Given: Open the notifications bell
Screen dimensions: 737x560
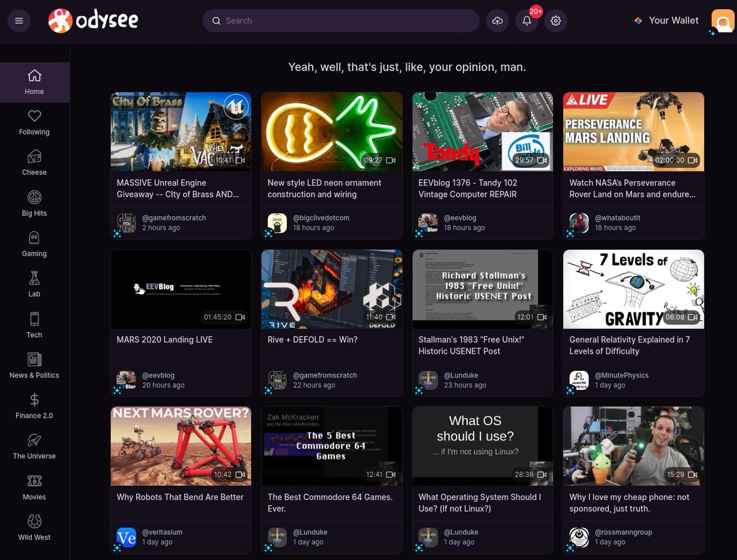Looking at the screenshot, I should 527,21.
